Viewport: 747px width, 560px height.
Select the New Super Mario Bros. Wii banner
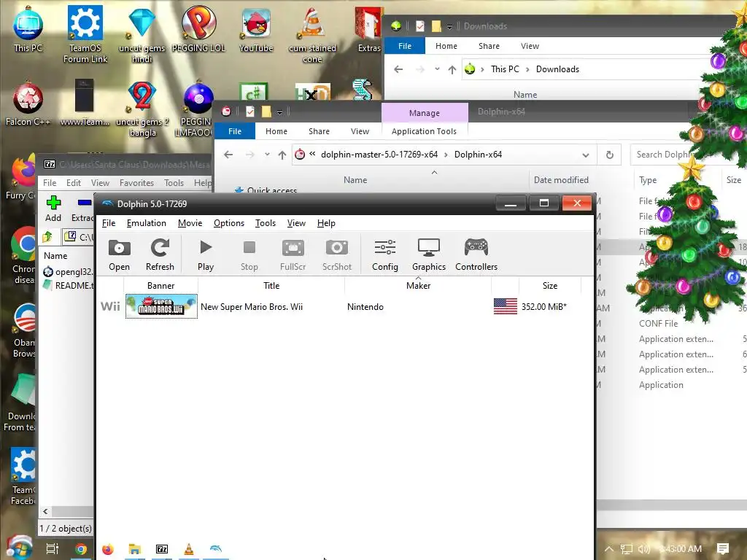pyautogui.click(x=161, y=306)
